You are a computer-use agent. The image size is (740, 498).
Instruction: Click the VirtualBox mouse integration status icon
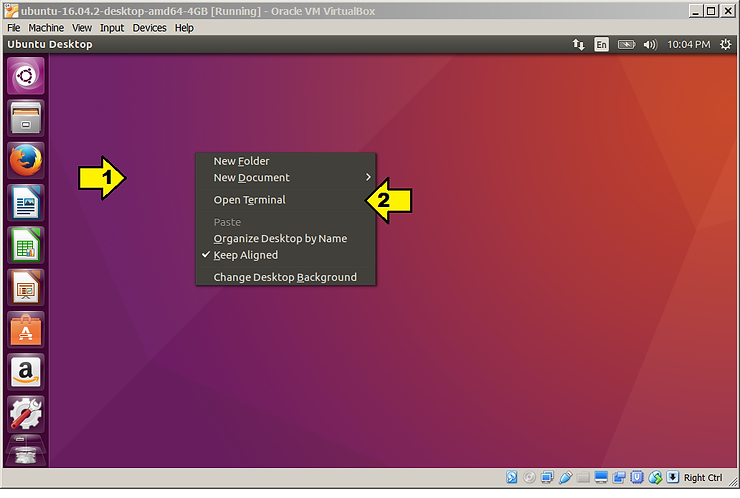655,477
